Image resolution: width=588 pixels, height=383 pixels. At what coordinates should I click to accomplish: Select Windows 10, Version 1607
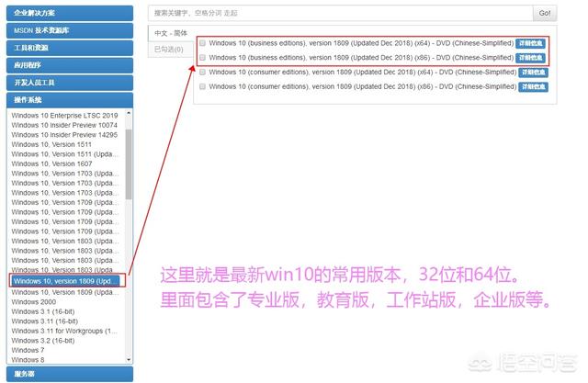click(51, 163)
